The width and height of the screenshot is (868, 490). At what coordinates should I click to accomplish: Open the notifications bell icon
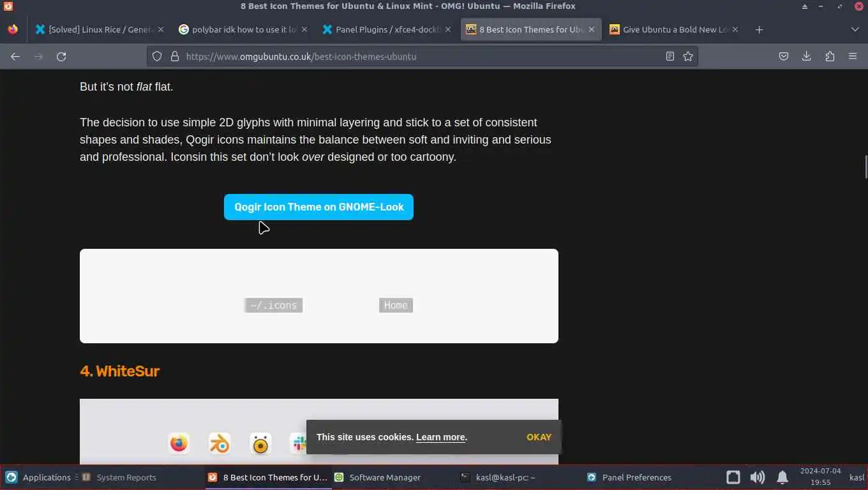click(782, 477)
